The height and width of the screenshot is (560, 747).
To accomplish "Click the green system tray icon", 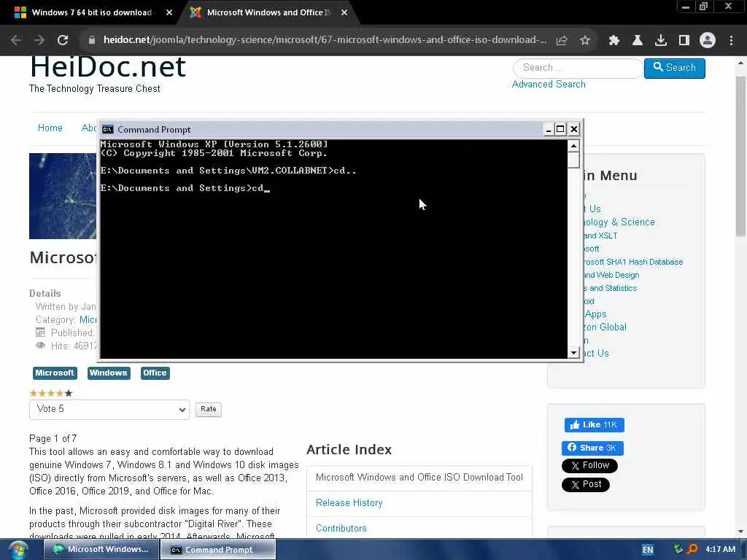I will [678, 549].
